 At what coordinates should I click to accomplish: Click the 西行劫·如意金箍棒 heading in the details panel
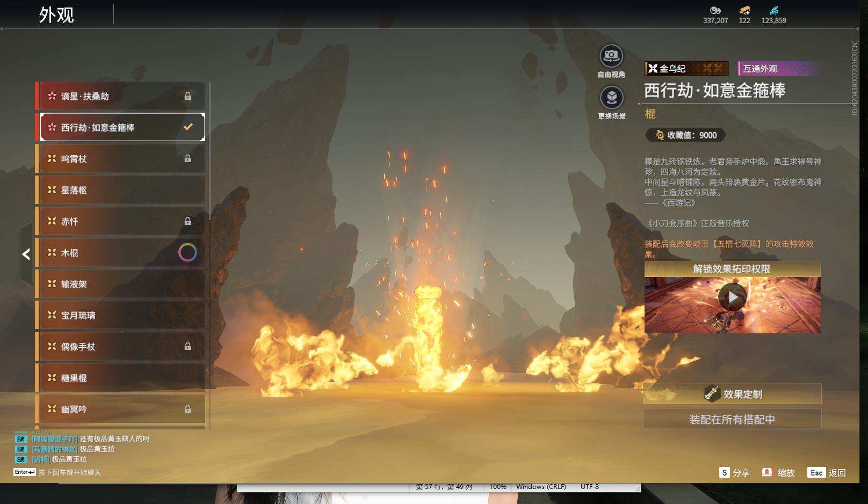tap(715, 90)
